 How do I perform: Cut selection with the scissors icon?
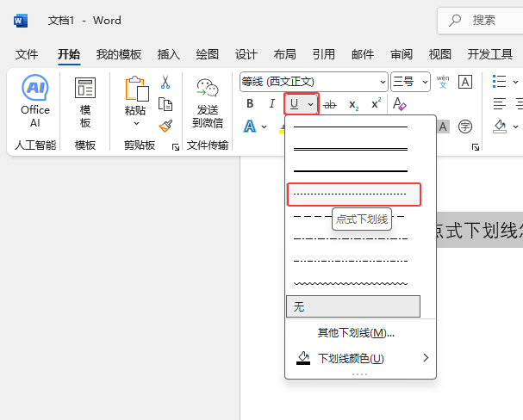pos(165,83)
